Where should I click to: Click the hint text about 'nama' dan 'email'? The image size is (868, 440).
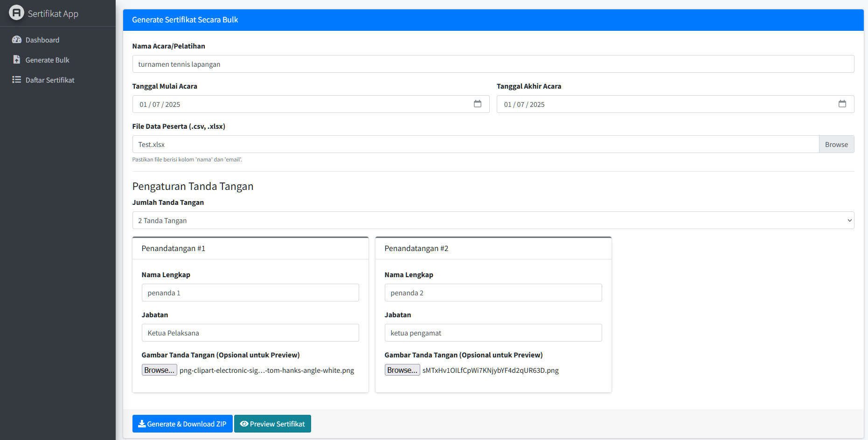(187, 160)
